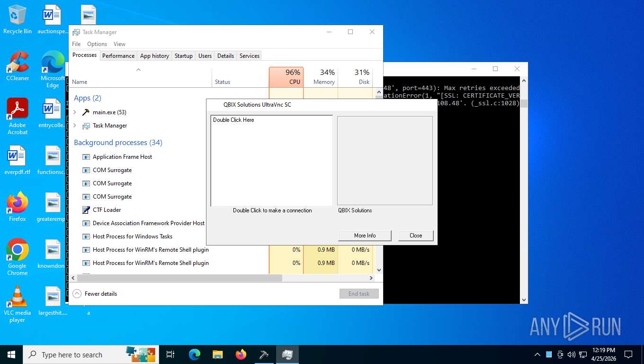Launch Microsoft Edge desktop shortcut
Viewport: 644px width, 364px height.
pos(53,69)
